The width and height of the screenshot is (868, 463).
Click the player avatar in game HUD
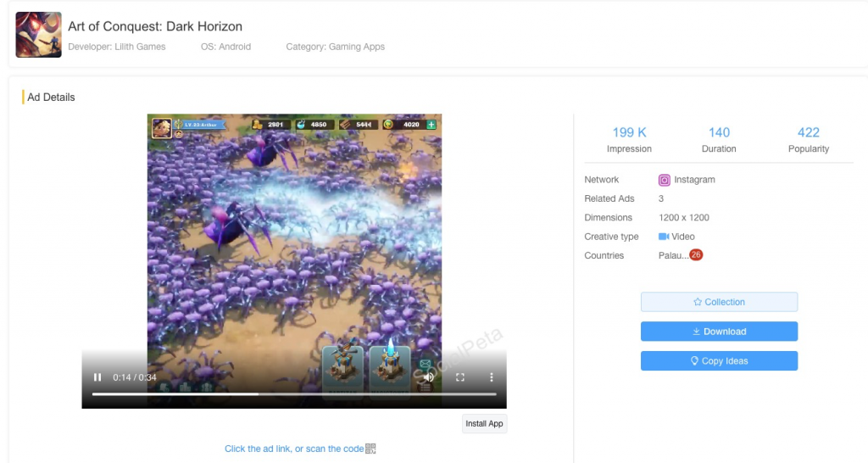click(x=162, y=128)
